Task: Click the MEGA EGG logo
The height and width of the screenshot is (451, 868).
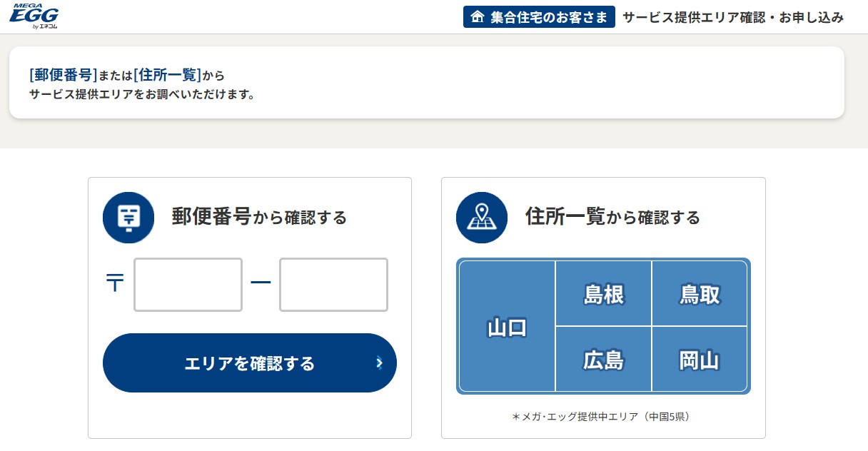Action: 34,16
